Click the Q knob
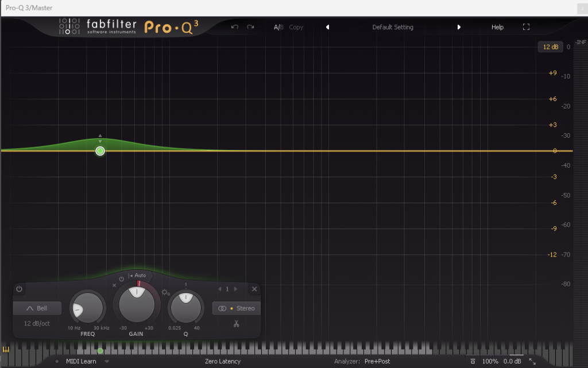 click(185, 308)
